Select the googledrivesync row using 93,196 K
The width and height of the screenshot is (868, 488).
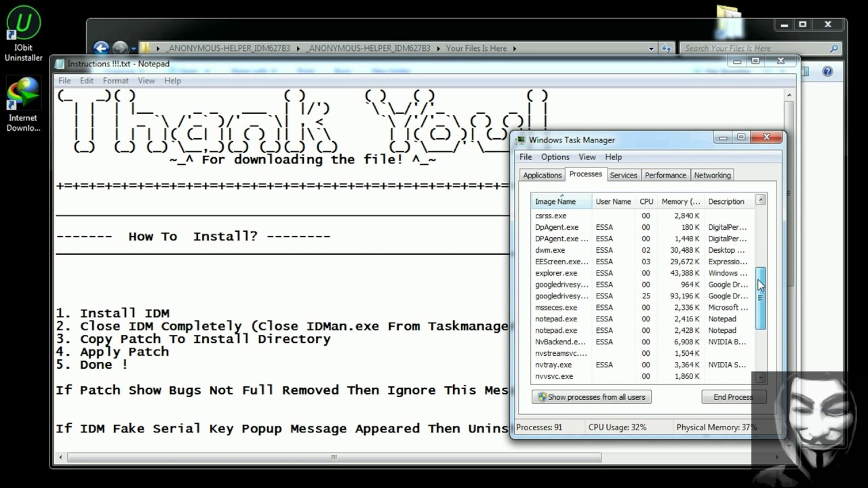click(642, 296)
